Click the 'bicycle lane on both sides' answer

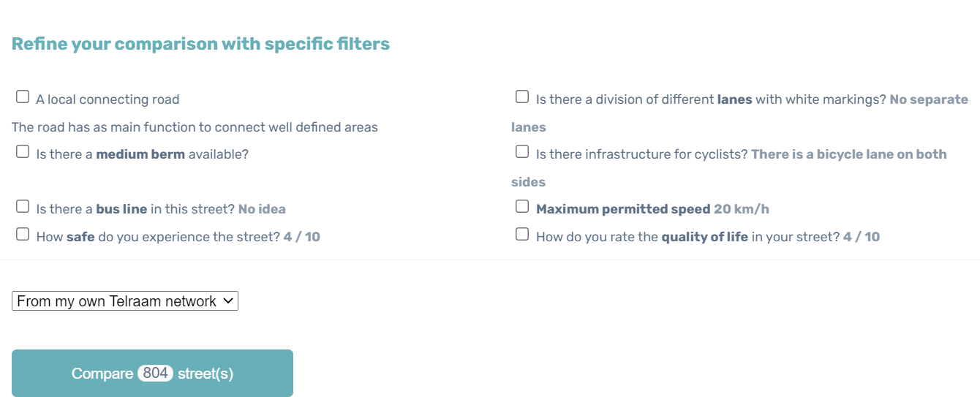(x=848, y=154)
